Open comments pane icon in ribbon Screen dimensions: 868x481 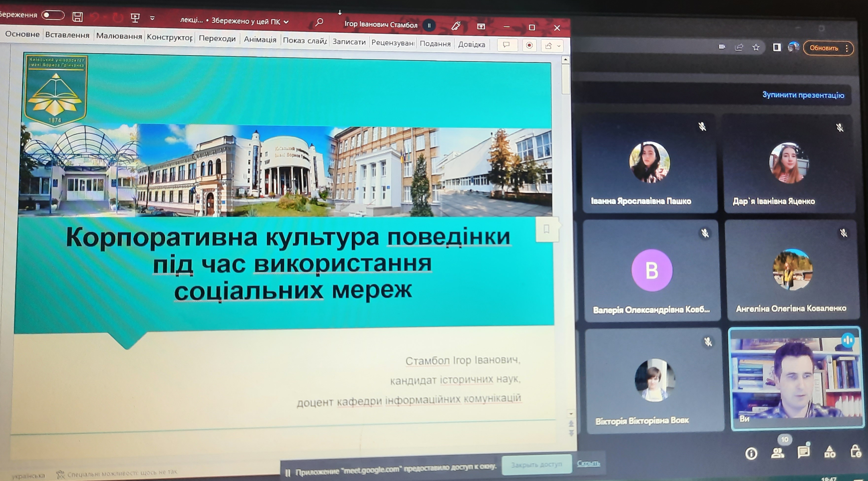[x=507, y=45]
